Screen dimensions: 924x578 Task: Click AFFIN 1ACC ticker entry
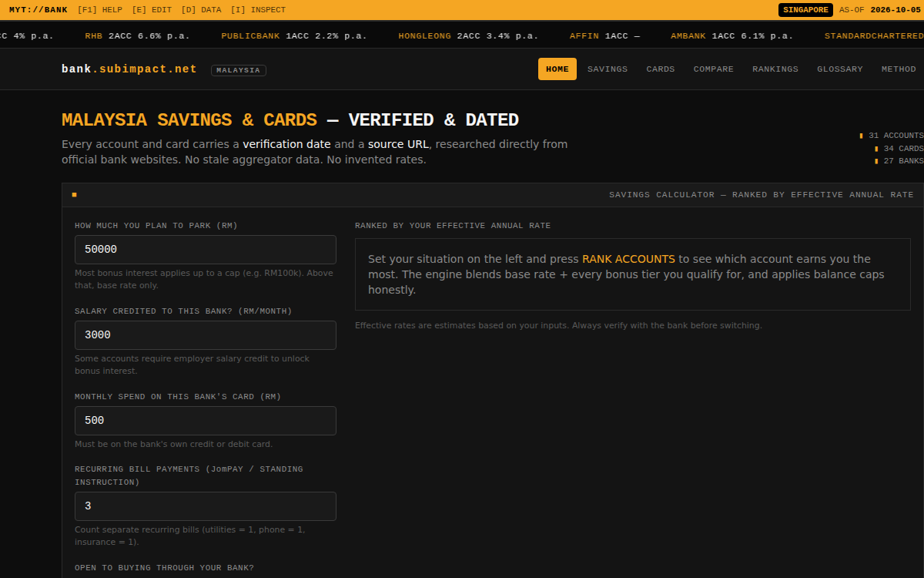coord(604,36)
